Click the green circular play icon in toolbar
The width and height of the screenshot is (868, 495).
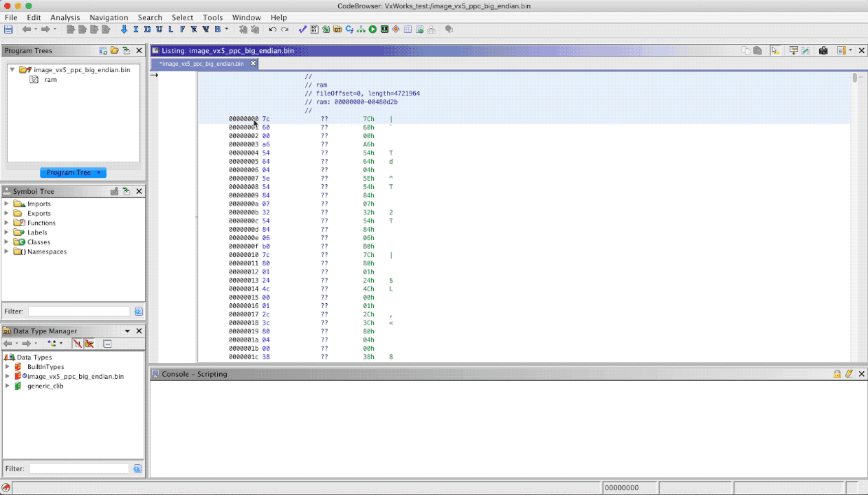click(x=372, y=30)
